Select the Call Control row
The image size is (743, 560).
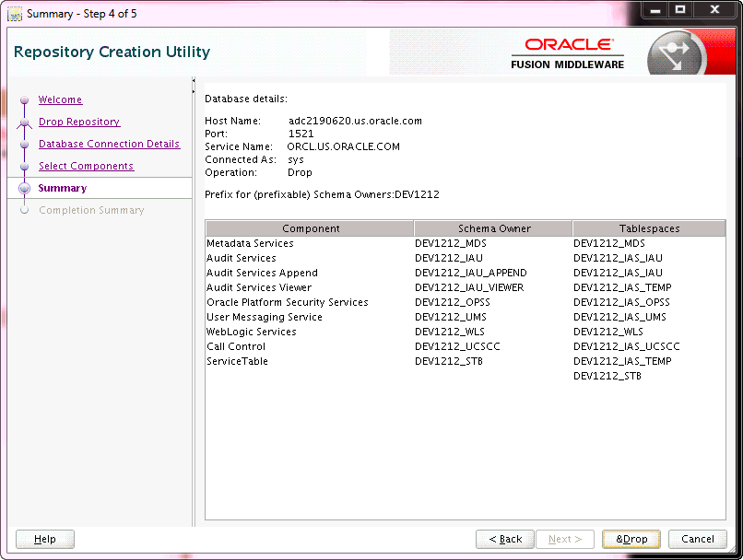pos(466,346)
